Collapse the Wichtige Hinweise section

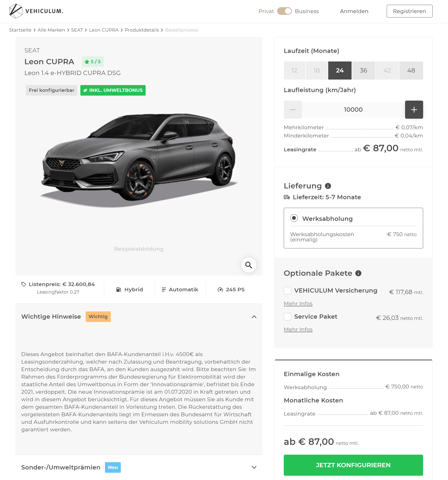[x=254, y=317]
